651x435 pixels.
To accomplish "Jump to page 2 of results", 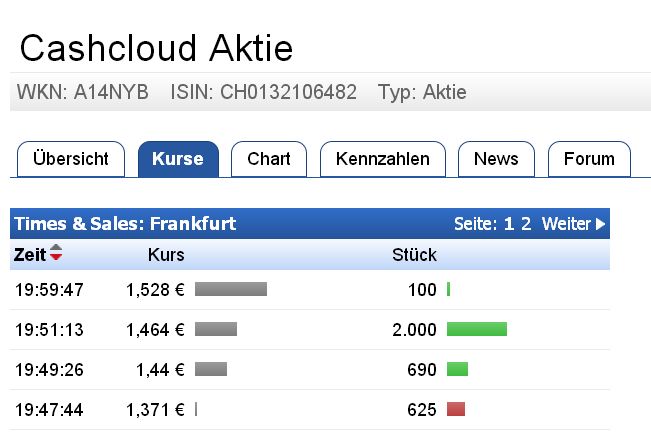I will tap(526, 224).
